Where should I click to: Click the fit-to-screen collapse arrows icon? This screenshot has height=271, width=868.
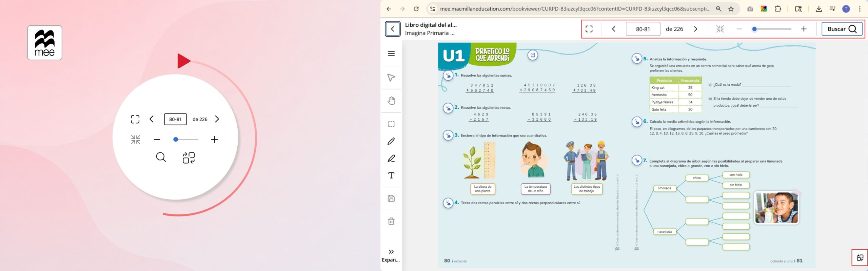click(720, 29)
